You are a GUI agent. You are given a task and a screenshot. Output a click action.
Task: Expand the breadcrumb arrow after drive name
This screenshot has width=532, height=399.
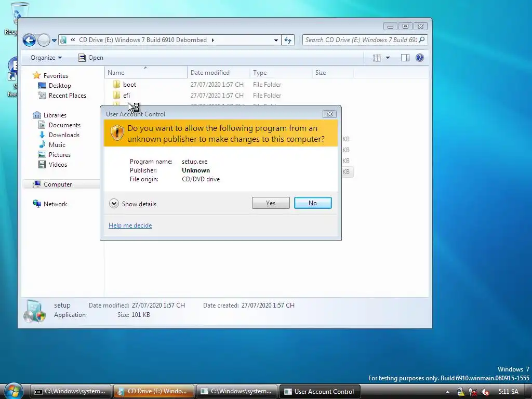pyautogui.click(x=212, y=40)
